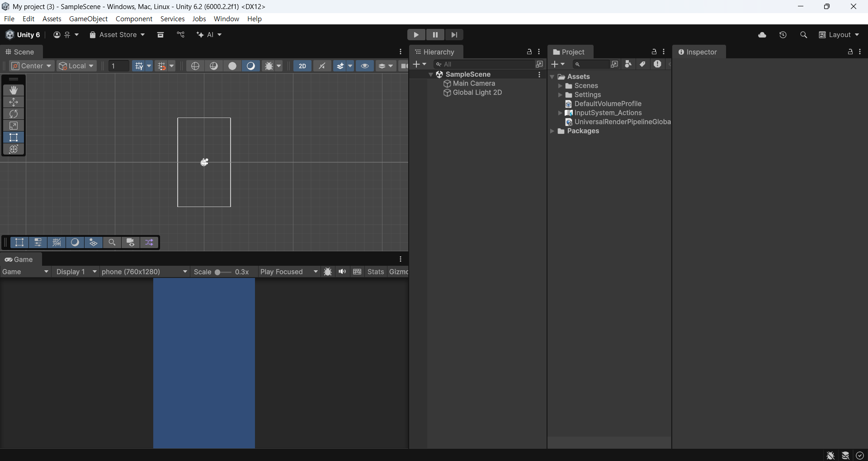Toggle grid visibility in Scene toolbar

click(x=139, y=66)
